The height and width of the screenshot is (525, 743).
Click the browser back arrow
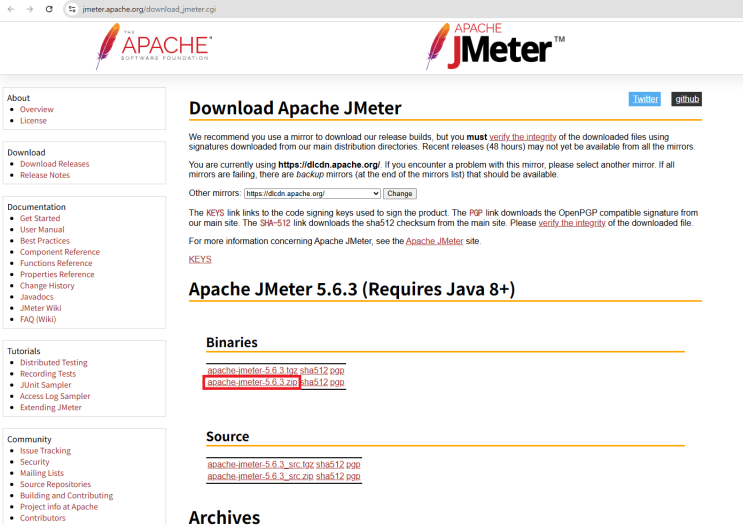(x=11, y=9)
